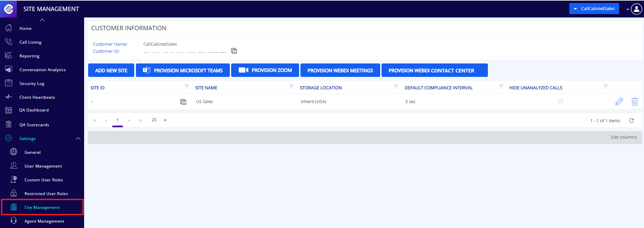Image resolution: width=644 pixels, height=228 pixels.
Task: Click the Add New Site button
Action: pyautogui.click(x=111, y=71)
